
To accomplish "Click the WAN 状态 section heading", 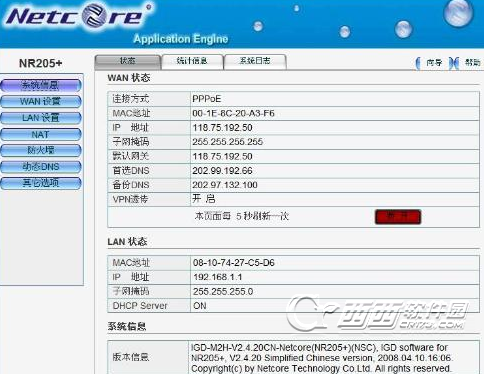I will click(129, 78).
